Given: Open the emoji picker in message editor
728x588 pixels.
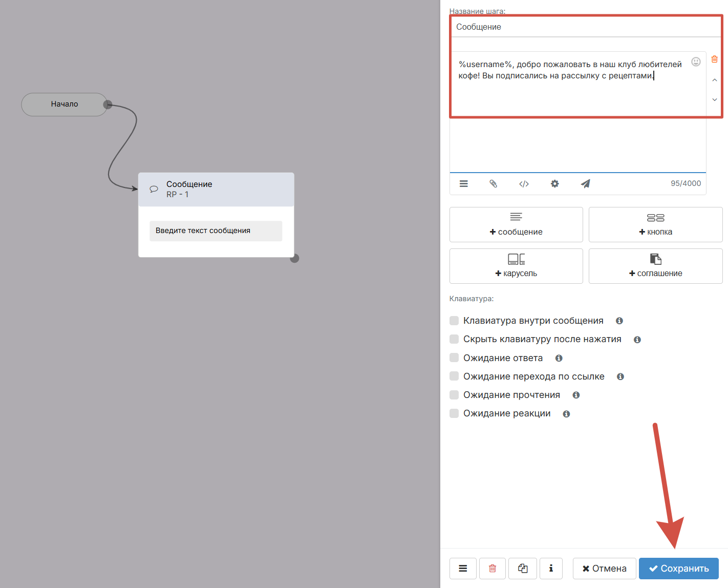Looking at the screenshot, I should (696, 62).
